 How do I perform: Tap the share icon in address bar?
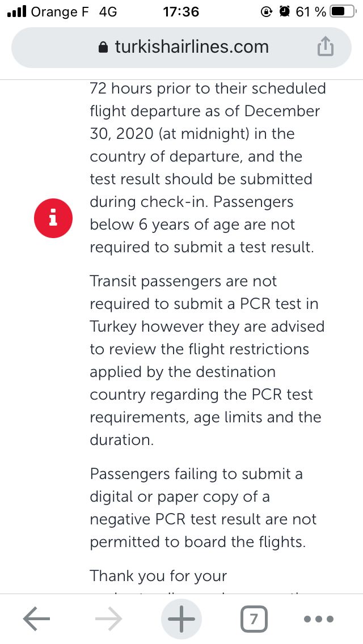(325, 46)
